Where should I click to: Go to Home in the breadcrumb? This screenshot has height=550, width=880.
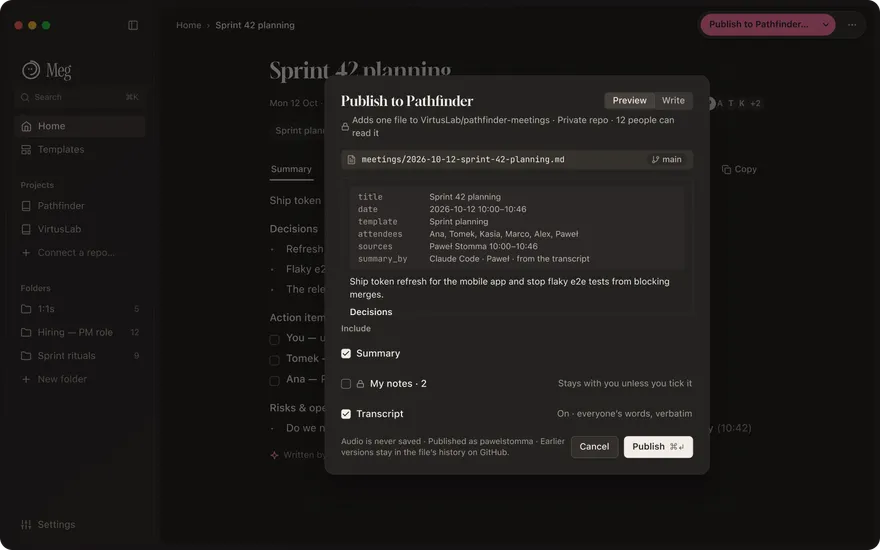point(189,25)
